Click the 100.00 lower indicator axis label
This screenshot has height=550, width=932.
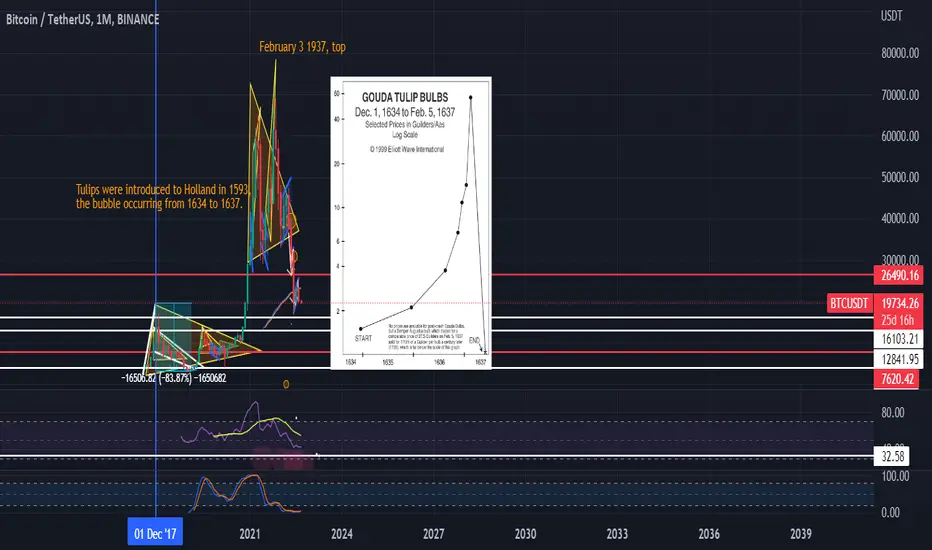(x=895, y=476)
